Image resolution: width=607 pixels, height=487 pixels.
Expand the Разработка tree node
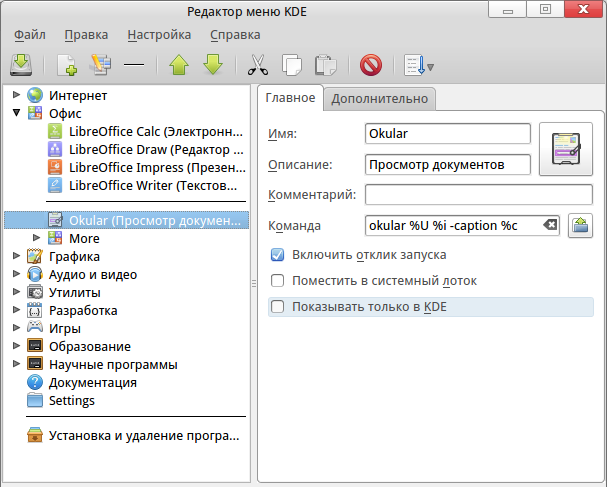coord(16,310)
